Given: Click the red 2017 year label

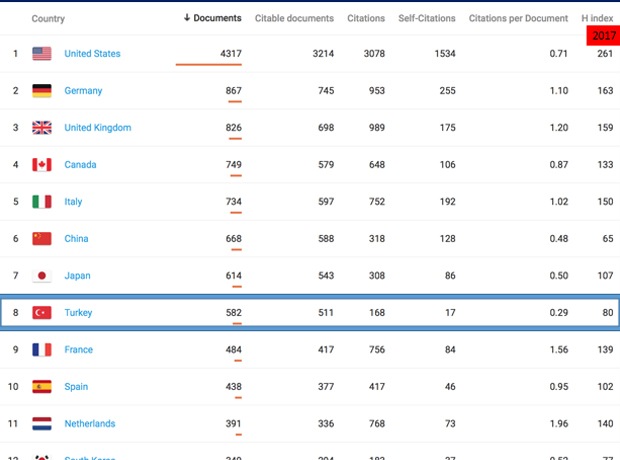Looking at the screenshot, I should [x=603, y=35].
